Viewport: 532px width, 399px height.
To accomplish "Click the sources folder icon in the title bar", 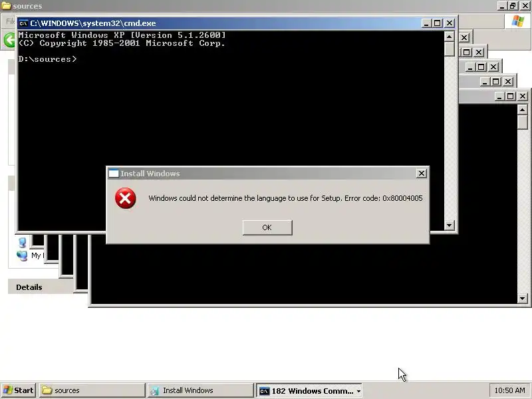I will click(6, 6).
